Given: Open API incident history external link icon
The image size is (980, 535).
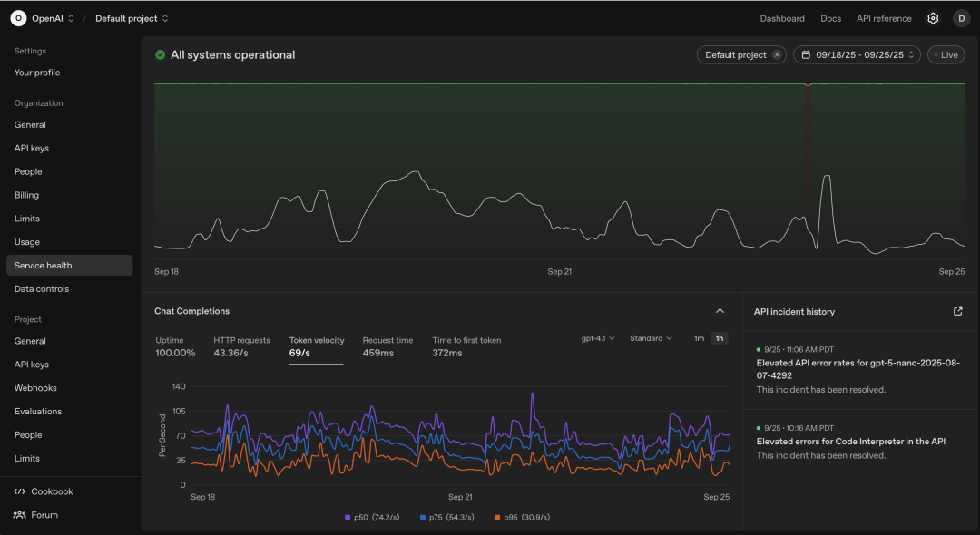Looking at the screenshot, I should coord(957,311).
